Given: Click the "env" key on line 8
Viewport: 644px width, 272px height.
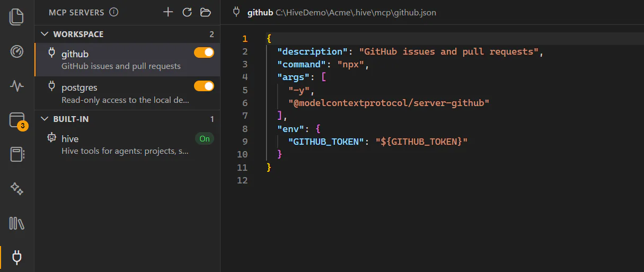Looking at the screenshot, I should pos(292,129).
